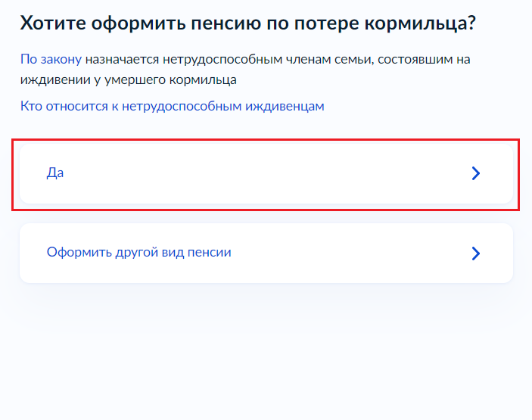Open the "По закону" link

coord(51,58)
